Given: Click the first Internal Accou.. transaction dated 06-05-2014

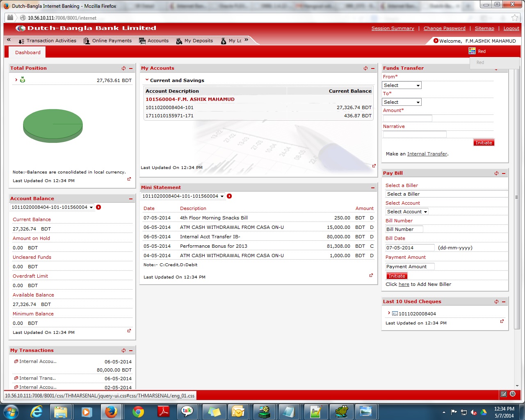Looking at the screenshot, I should [x=38, y=361].
